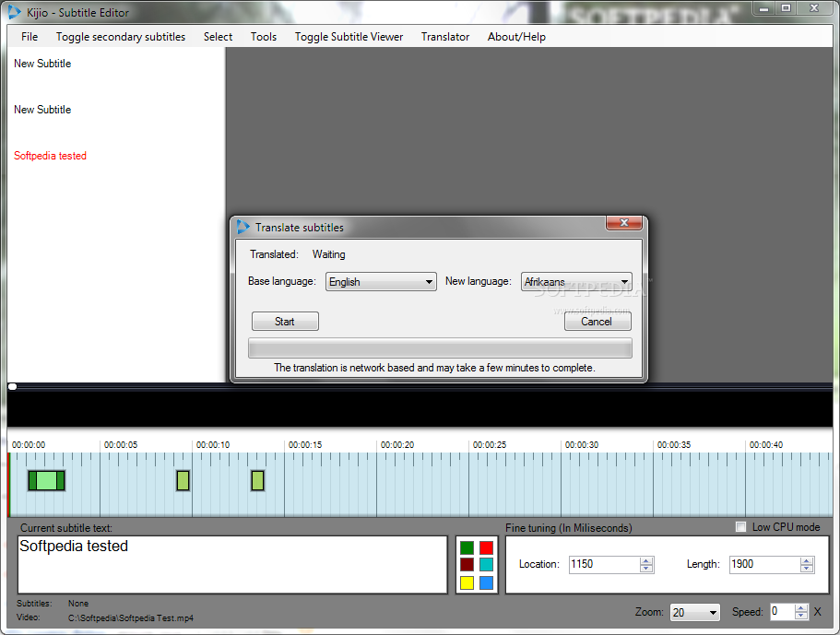Close the Translate subtitles dialog
Screen dimensions: 840x635
point(623,223)
